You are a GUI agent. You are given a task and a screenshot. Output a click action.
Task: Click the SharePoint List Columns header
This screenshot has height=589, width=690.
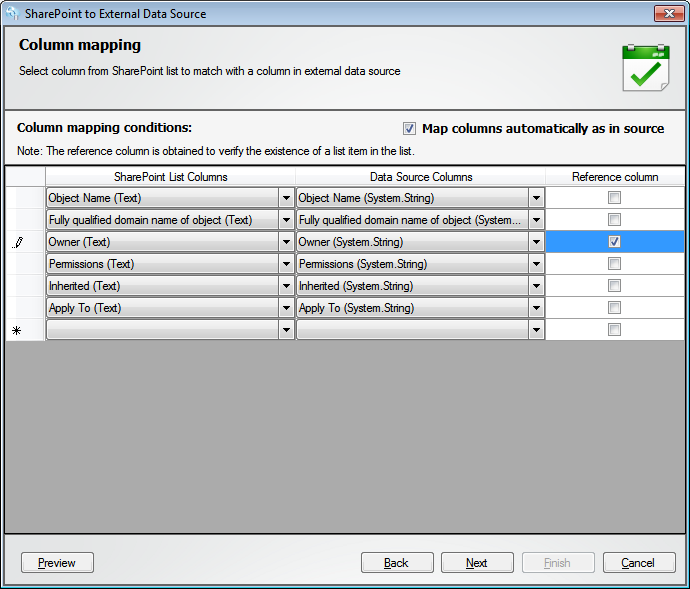(x=170, y=177)
